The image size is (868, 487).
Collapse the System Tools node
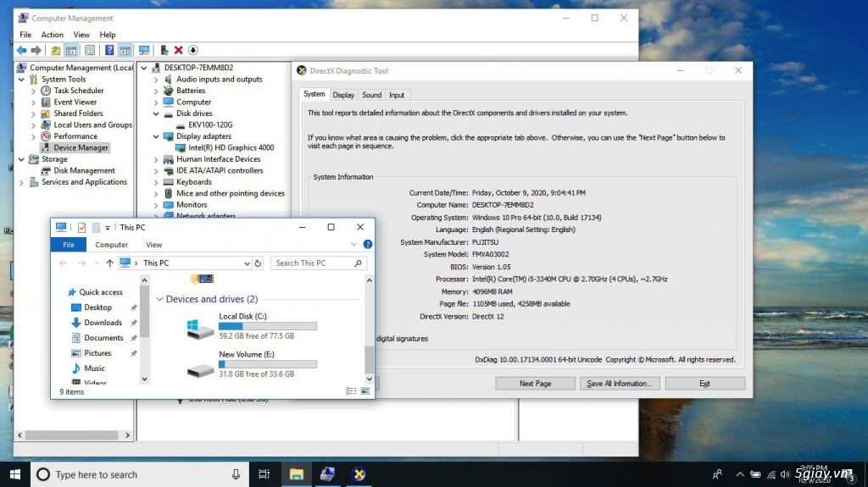click(21, 79)
